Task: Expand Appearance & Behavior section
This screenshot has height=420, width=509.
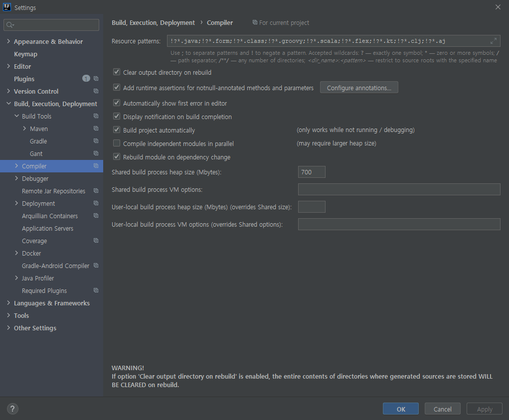Action: [8, 41]
